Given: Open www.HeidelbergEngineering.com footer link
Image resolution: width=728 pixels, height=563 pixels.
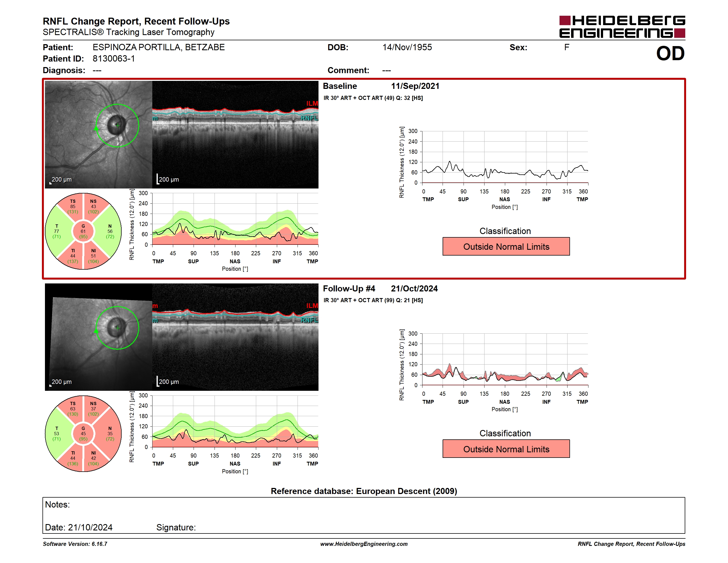Looking at the screenshot, I should 364,544.
